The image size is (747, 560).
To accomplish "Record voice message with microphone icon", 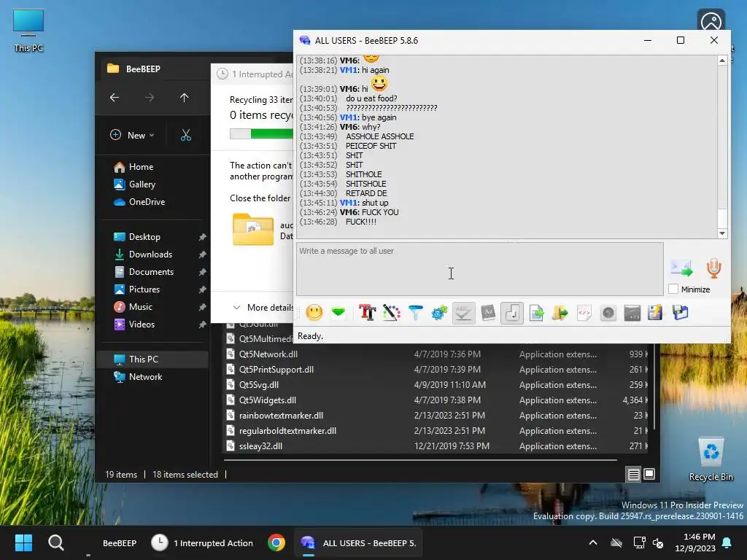I will (713, 268).
